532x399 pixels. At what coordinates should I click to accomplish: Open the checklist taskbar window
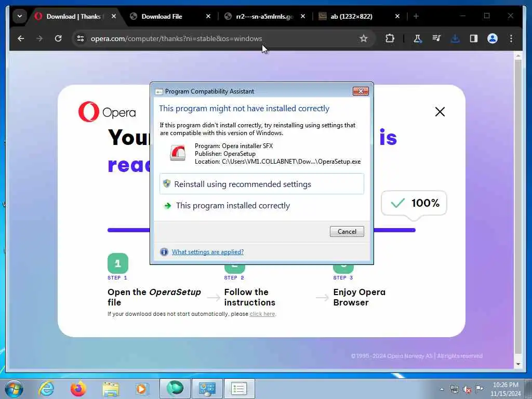point(239,389)
